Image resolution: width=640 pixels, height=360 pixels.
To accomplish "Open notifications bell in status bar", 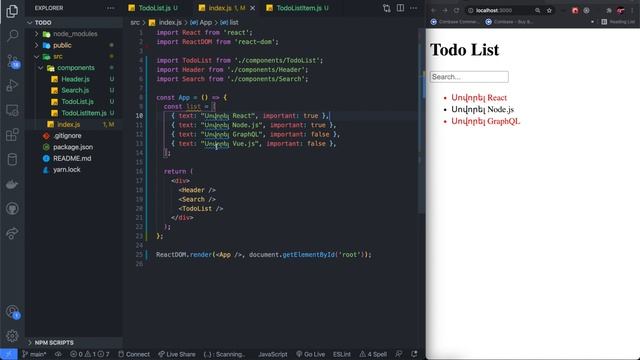I will [414, 354].
